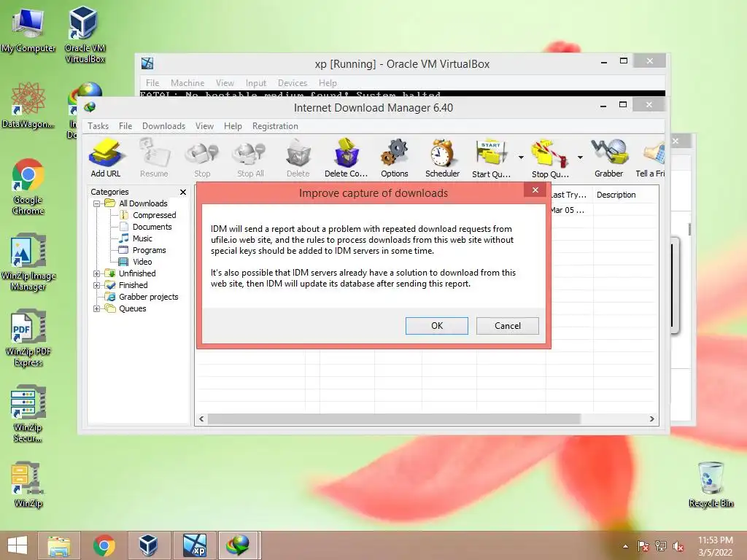Click the muted volume tray icon
Screen dimensions: 747x560
coord(678,546)
